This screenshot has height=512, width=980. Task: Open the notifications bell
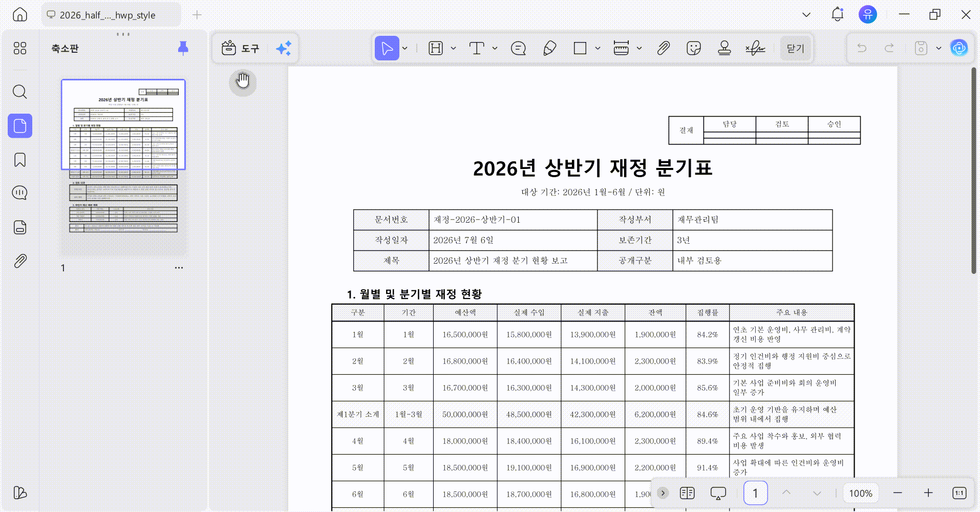tap(837, 15)
